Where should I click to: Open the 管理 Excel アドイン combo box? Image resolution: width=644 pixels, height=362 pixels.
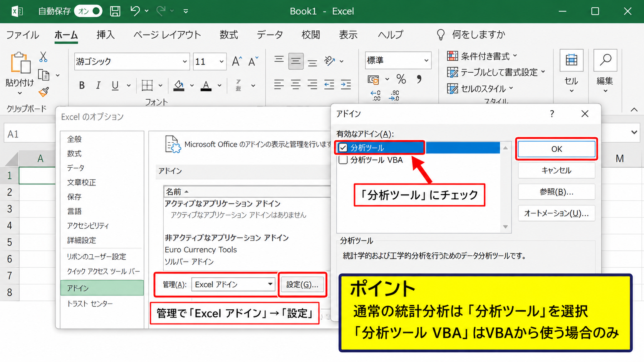(x=233, y=284)
